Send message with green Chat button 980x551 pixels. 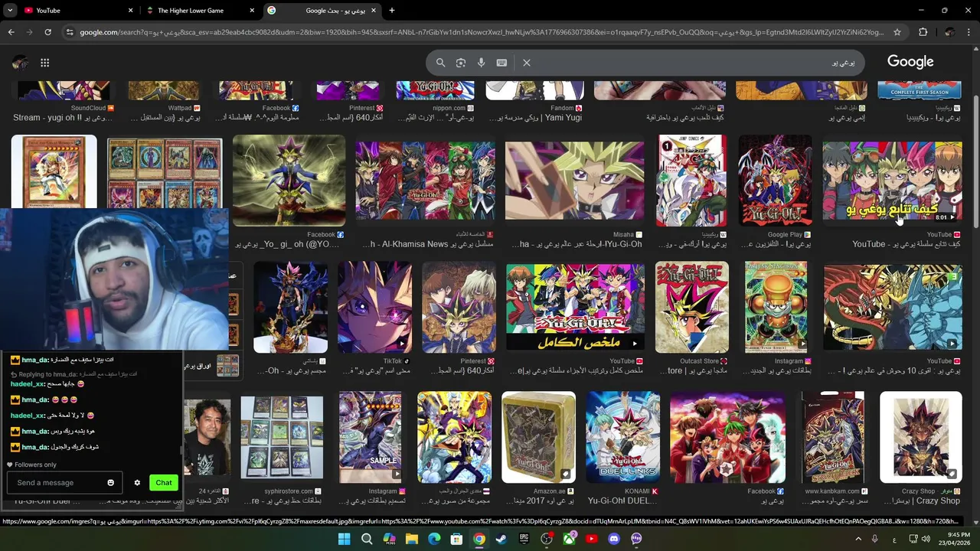coord(164,483)
